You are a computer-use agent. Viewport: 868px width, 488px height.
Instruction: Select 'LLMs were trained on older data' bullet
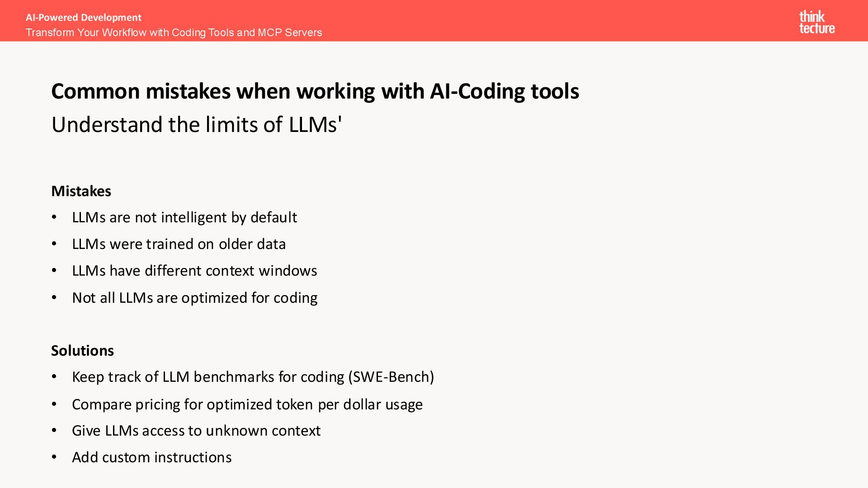[x=179, y=244]
